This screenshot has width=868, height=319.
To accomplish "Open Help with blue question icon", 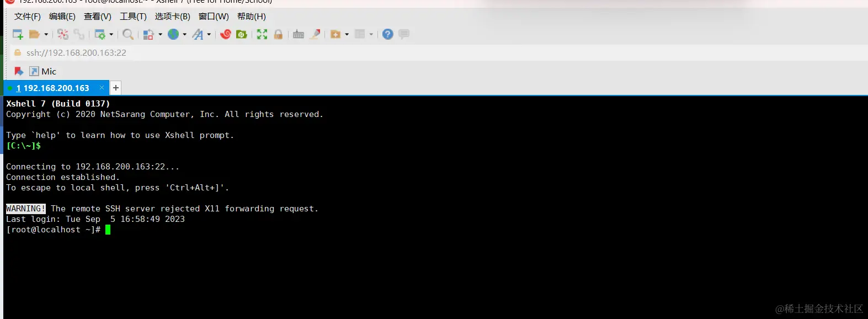I will [x=388, y=34].
